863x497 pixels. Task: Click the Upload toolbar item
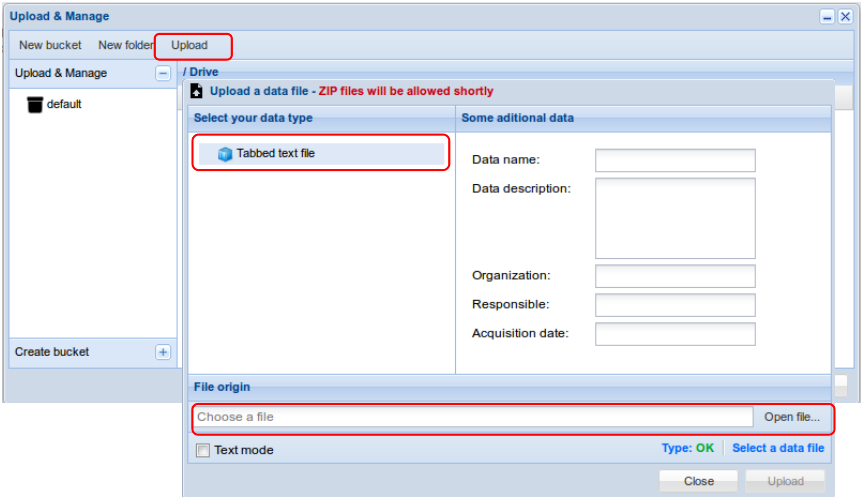point(190,45)
